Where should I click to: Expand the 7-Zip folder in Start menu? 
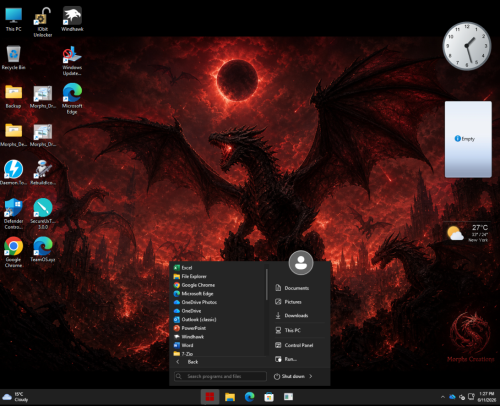(219, 353)
